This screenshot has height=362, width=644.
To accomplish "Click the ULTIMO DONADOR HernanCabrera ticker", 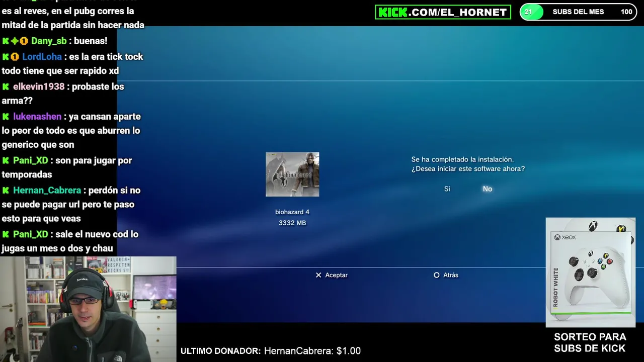I will tap(271, 351).
